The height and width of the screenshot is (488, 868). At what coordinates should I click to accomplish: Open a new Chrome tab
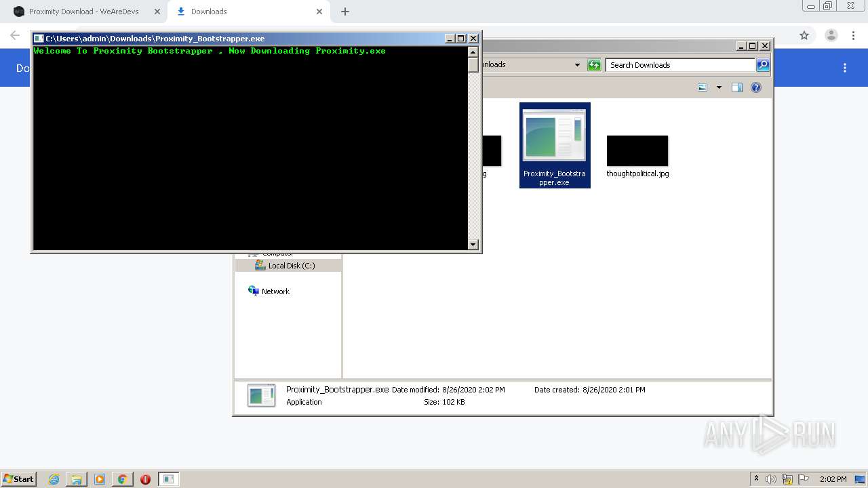point(345,12)
